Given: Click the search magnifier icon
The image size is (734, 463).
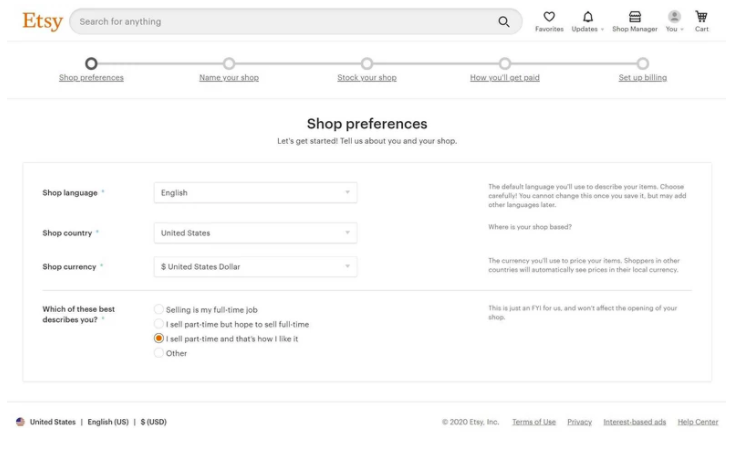Looking at the screenshot, I should pos(504,22).
